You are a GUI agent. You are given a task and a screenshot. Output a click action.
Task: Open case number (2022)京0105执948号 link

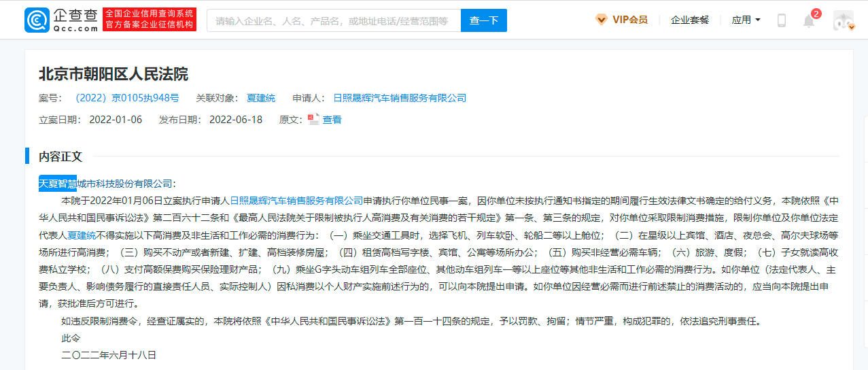[127, 98]
